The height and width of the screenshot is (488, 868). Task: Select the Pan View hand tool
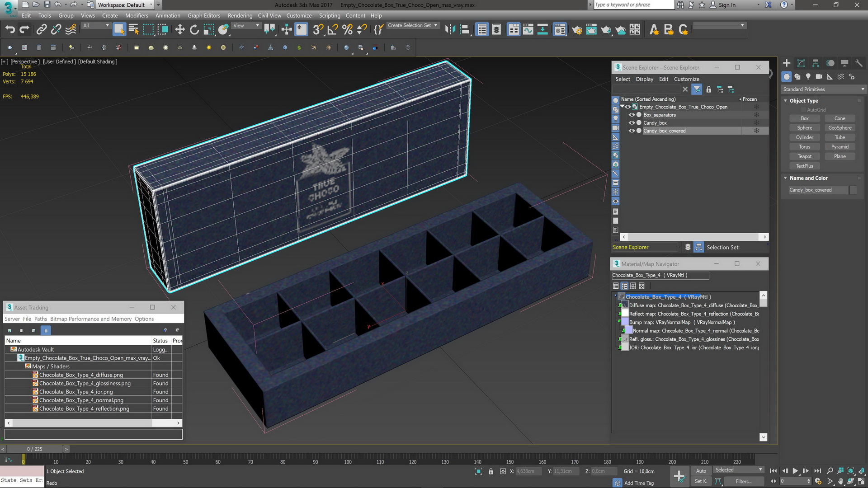point(840,482)
